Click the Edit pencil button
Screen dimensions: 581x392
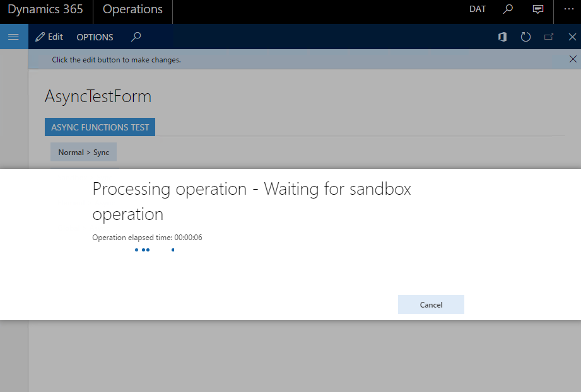pyautogui.click(x=49, y=37)
